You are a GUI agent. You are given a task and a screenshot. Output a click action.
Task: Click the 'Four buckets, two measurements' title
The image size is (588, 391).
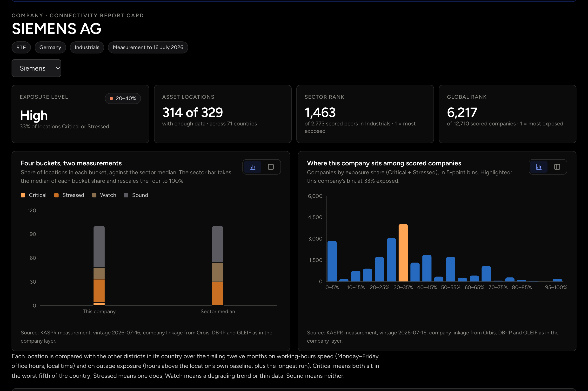pos(71,163)
